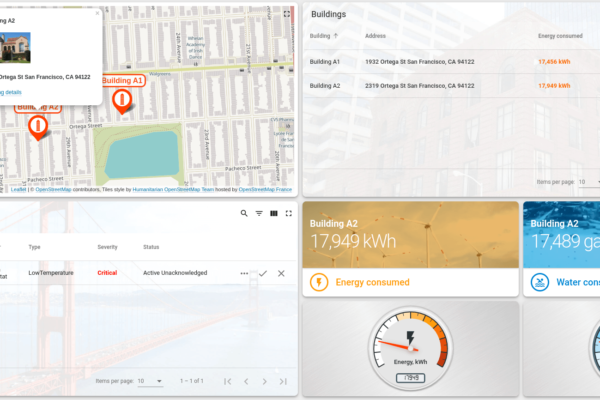This screenshot has width=600, height=400.
Task: Sort by the Building column header
Action: pos(324,35)
